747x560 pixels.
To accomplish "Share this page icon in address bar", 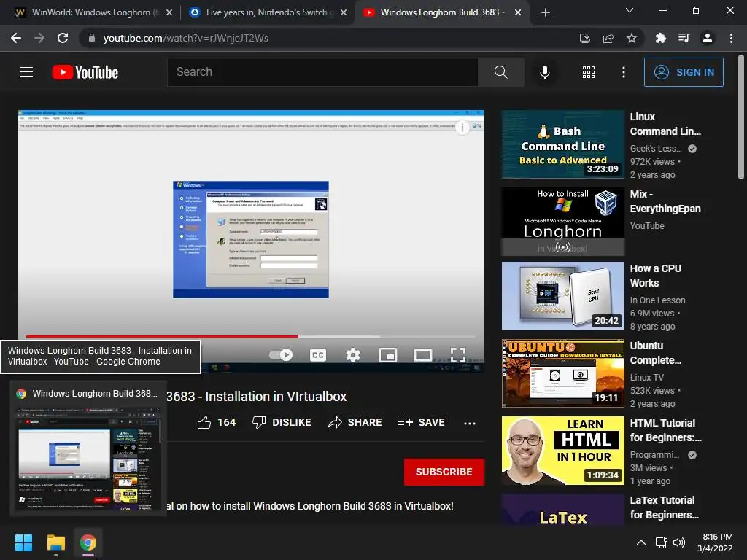I will [608, 38].
